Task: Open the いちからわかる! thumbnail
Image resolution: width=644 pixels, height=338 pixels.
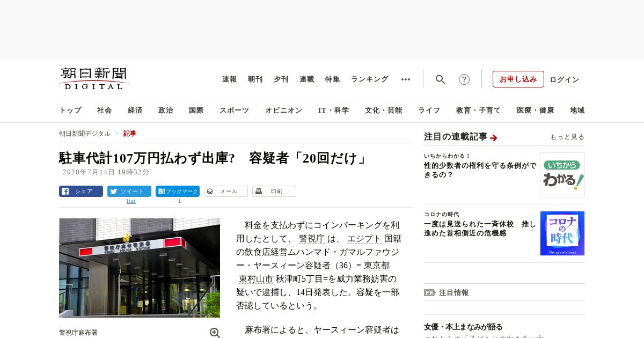Action: (562, 175)
